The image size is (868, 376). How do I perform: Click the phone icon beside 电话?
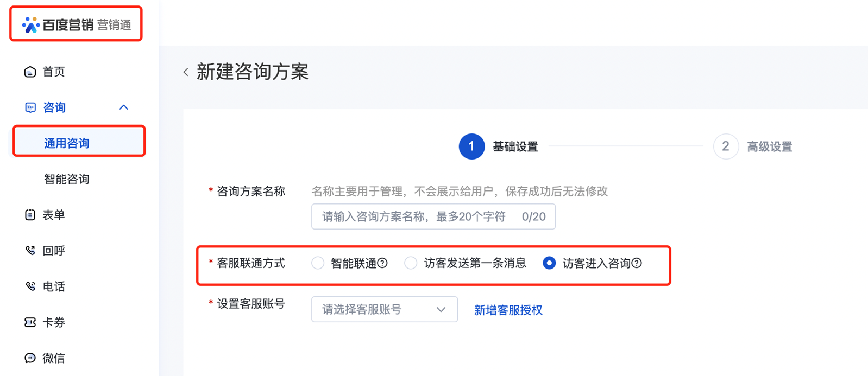point(30,286)
